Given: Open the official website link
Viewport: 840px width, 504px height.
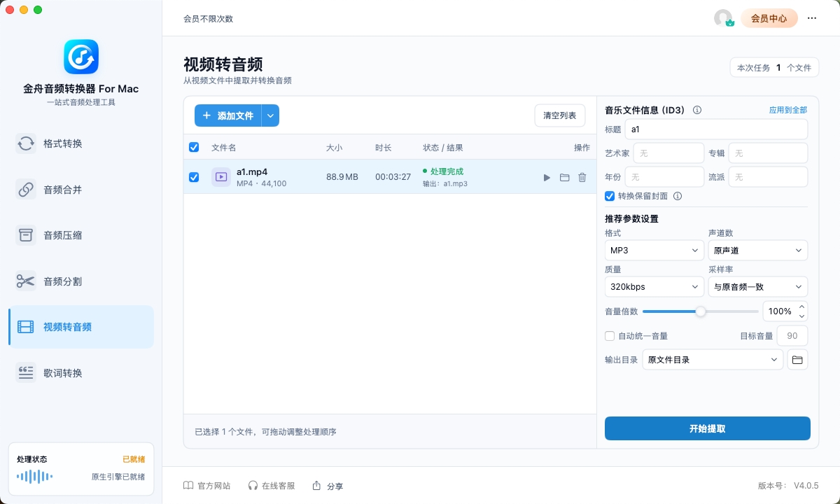Looking at the screenshot, I should (x=206, y=486).
